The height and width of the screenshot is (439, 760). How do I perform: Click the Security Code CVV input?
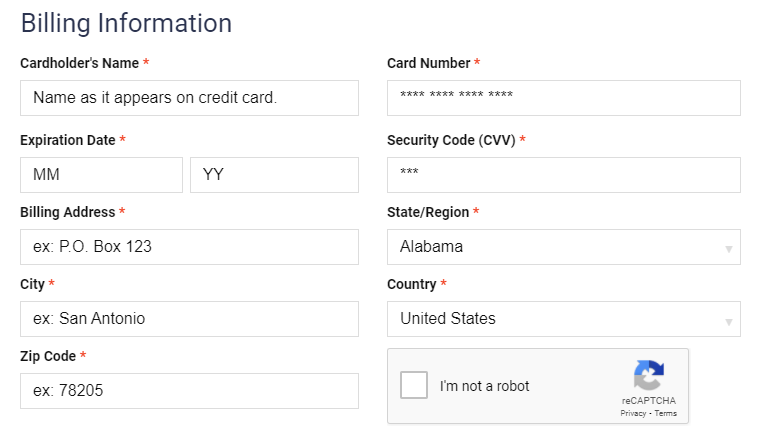coord(563,175)
